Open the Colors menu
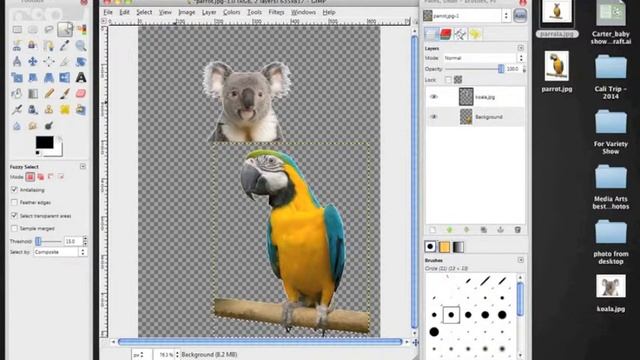The width and height of the screenshot is (640, 360). [231, 12]
